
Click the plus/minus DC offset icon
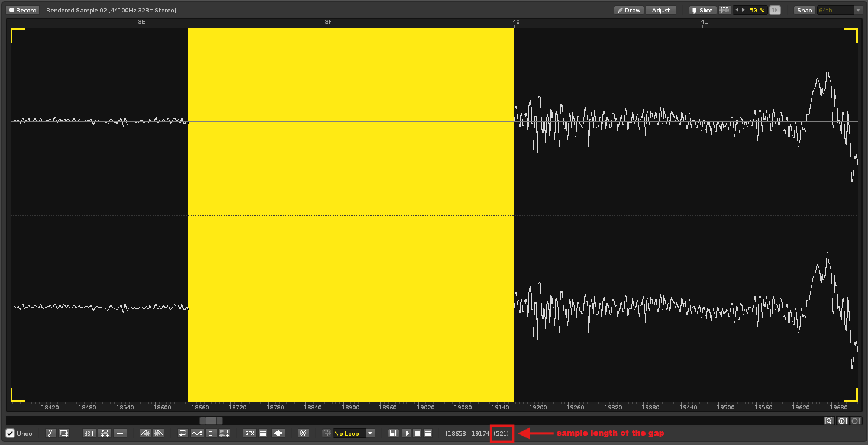tap(211, 433)
